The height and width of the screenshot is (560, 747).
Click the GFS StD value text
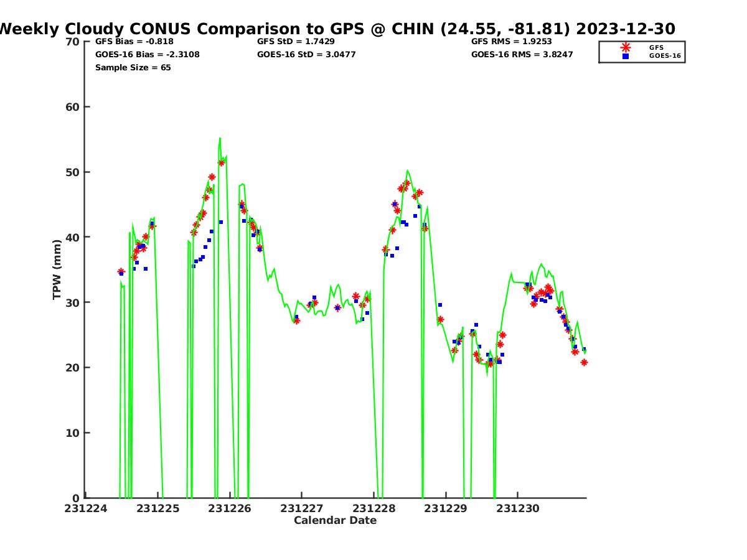[296, 42]
